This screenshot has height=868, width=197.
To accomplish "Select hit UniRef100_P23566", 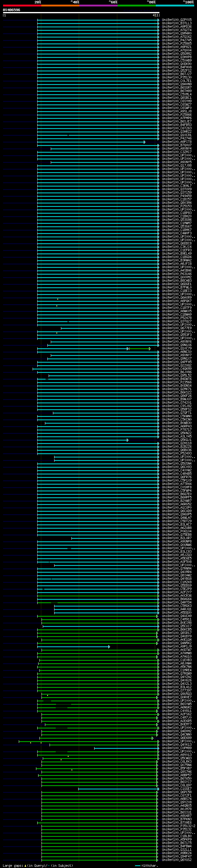I will (x=177, y=382).
